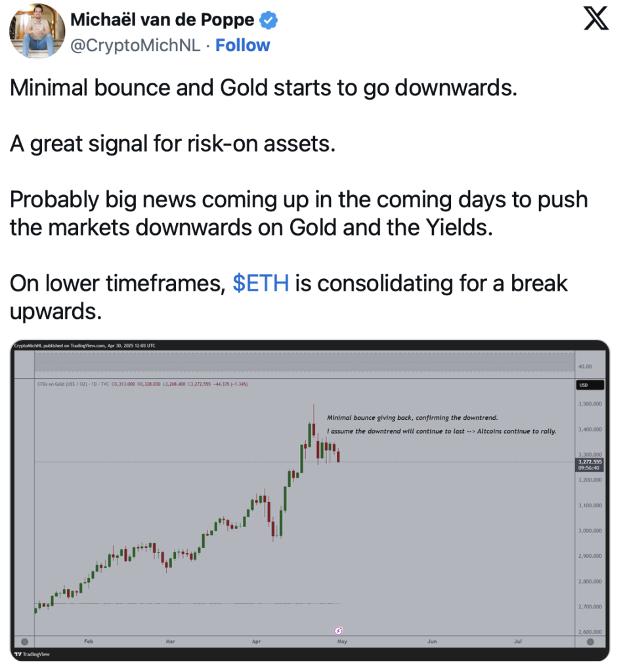The image size is (627, 672).
Task: Click the gray circle at chart's bottom-left
Action: pos(24,642)
